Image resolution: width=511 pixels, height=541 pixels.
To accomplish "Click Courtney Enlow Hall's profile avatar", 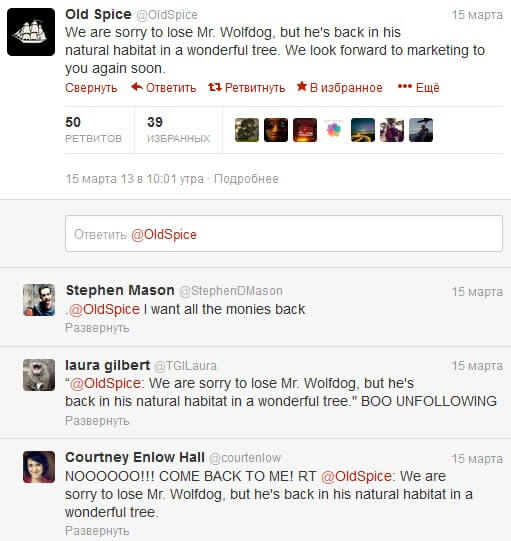I will tap(39, 467).
